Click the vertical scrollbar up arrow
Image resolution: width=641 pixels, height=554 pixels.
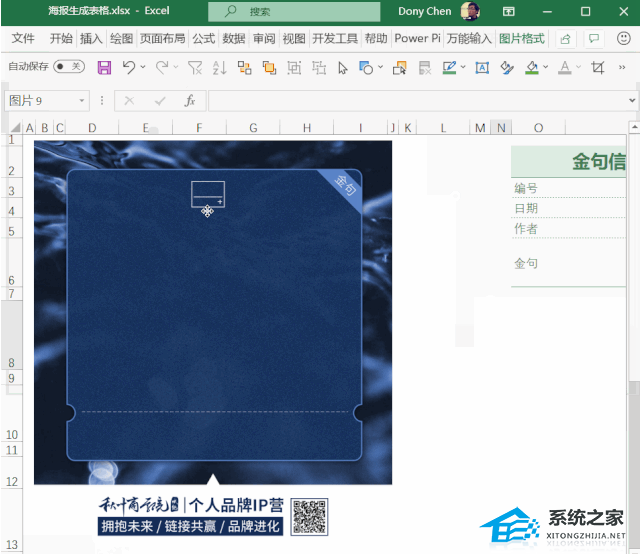click(634, 128)
